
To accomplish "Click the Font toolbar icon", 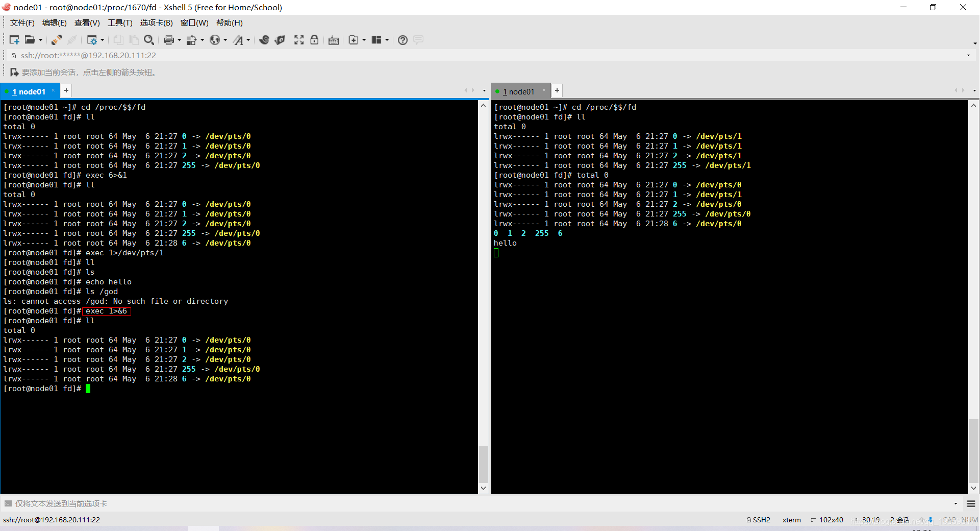I will click(238, 40).
